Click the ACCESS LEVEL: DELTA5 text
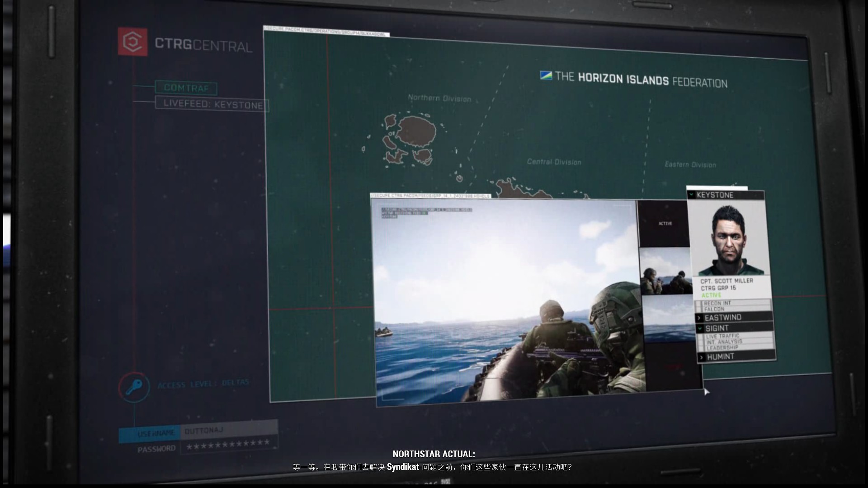The height and width of the screenshot is (488, 868). coord(203,384)
